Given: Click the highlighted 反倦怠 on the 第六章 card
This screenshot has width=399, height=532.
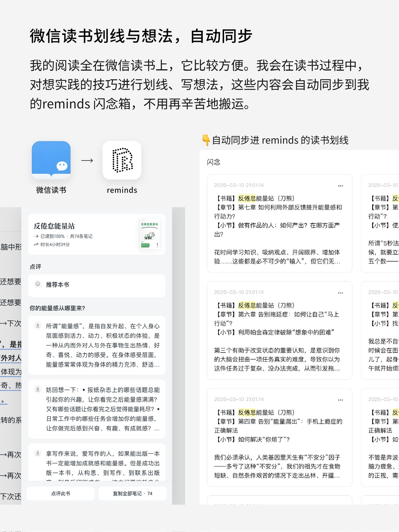Looking at the screenshot, I should (247, 305).
